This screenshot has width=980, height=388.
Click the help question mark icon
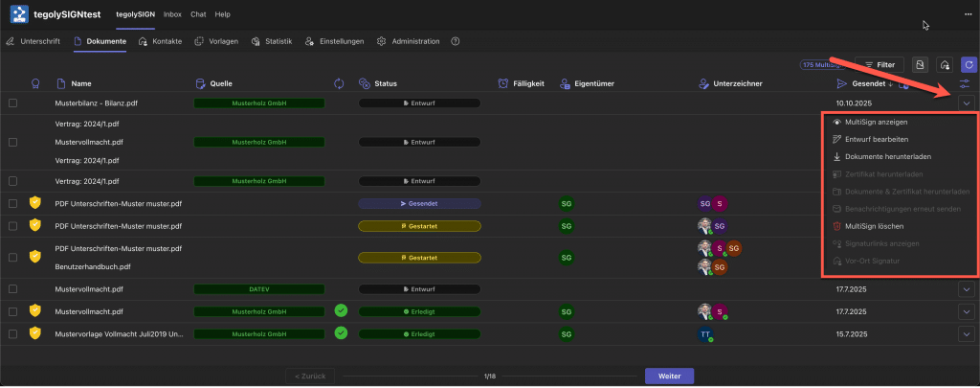(455, 42)
